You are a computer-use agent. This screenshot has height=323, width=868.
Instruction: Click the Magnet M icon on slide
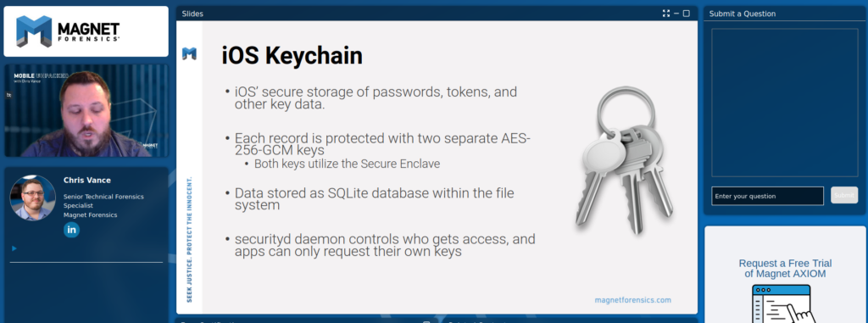pyautogui.click(x=189, y=53)
